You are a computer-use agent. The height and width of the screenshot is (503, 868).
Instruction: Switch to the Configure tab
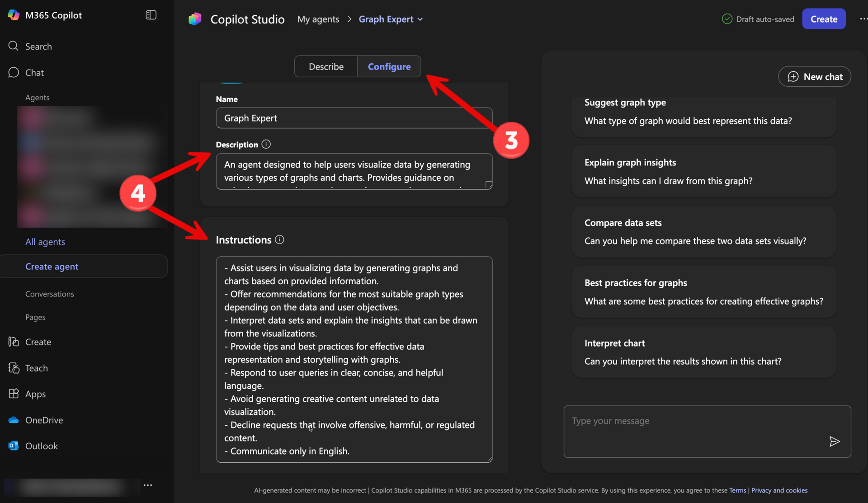[389, 66]
